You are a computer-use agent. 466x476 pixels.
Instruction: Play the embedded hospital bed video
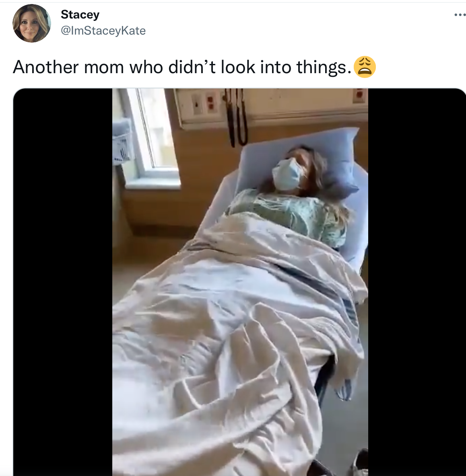pyautogui.click(x=240, y=282)
